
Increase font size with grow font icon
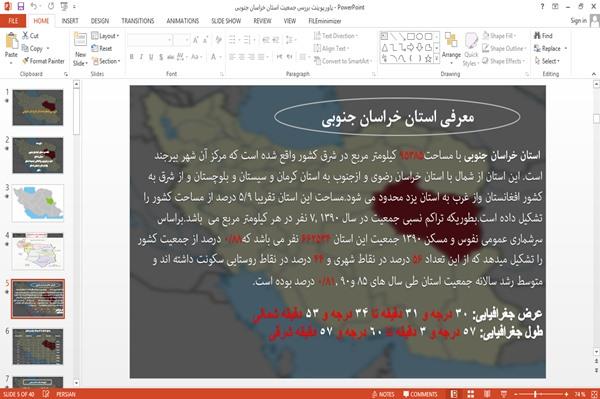(196, 40)
